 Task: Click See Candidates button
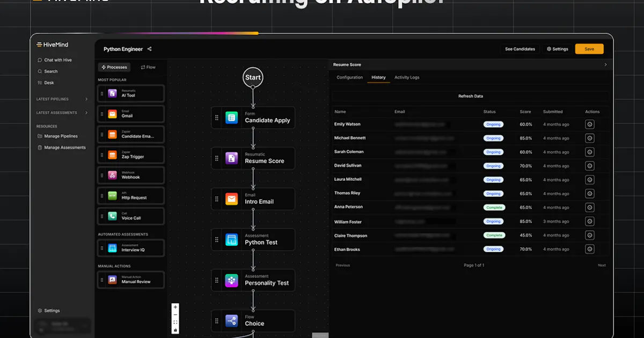coord(520,49)
